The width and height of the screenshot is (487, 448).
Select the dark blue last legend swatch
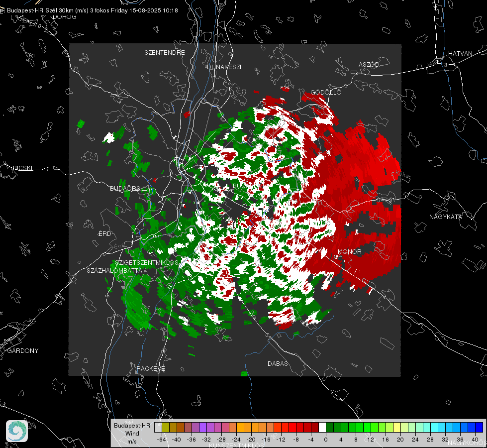pos(479,427)
